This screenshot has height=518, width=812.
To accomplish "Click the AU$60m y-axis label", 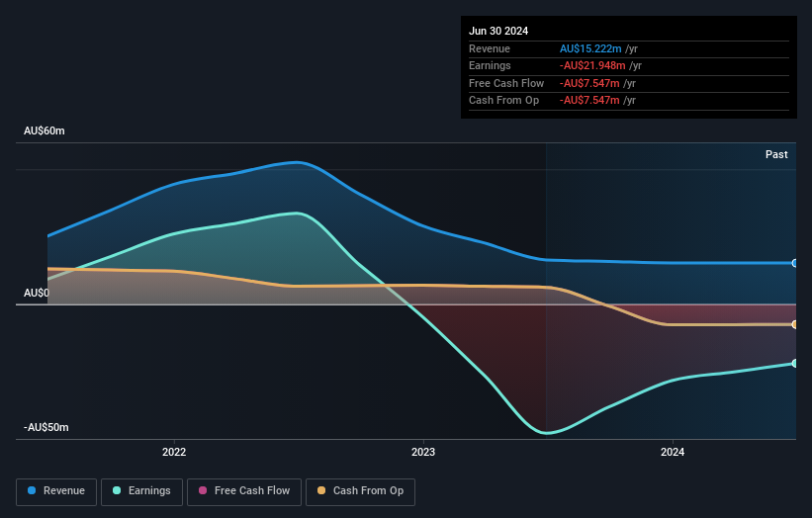I will coord(45,130).
